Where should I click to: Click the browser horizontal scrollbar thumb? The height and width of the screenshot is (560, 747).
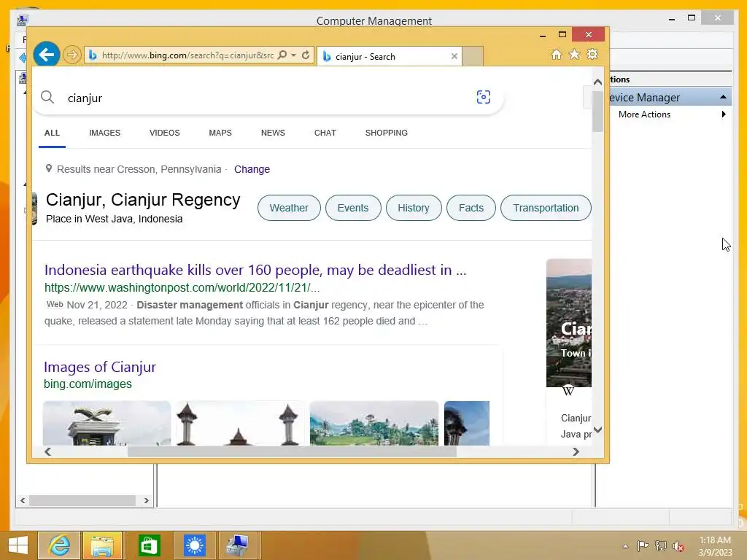(292, 451)
